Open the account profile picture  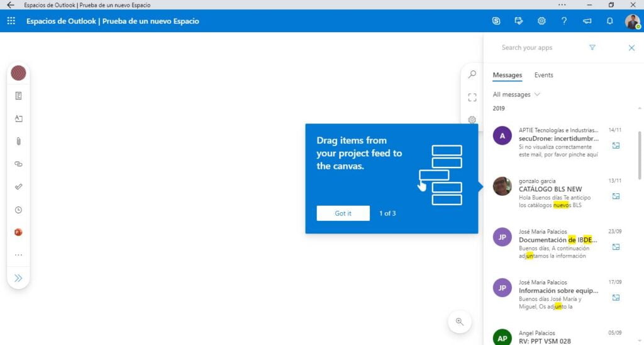coord(633,21)
